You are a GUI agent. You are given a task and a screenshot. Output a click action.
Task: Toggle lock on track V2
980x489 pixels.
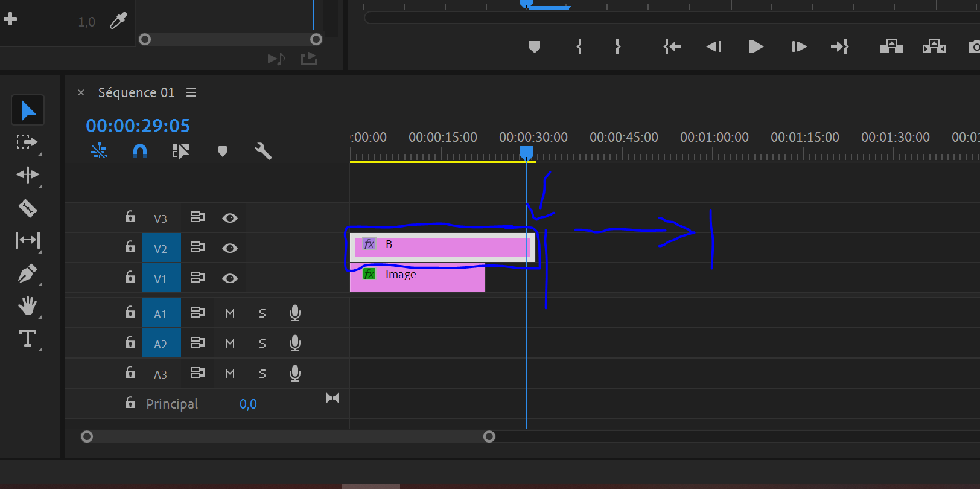[130, 247]
